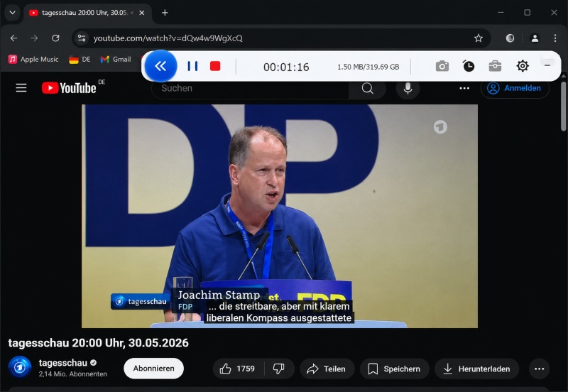Open the recorder toolbox briefcase icon
568x392 pixels.
click(495, 66)
